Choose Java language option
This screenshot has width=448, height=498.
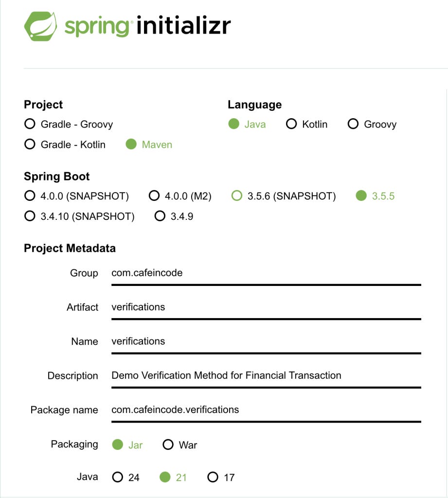247,124
